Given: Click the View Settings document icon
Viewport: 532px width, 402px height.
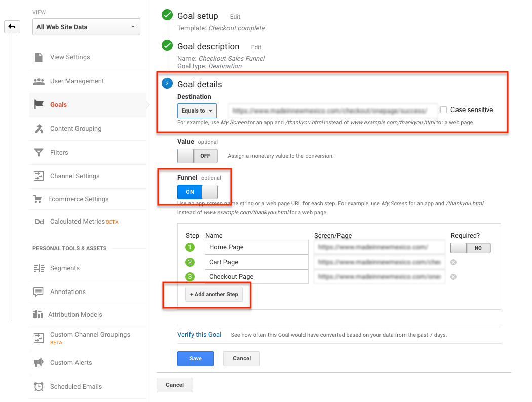Looking at the screenshot, I should 38,57.
